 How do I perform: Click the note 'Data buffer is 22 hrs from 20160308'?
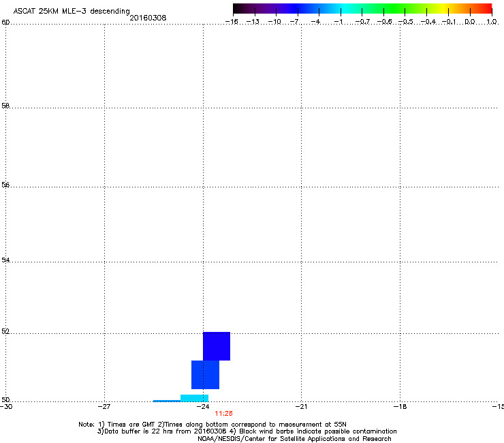[x=166, y=431]
